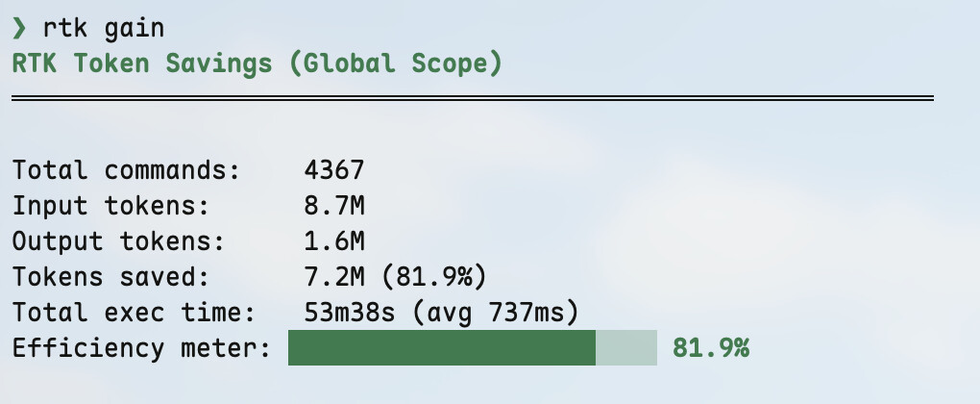Click the 'Total exec time:' label
Image resolution: width=980 pixels, height=404 pixels.
click(x=134, y=313)
